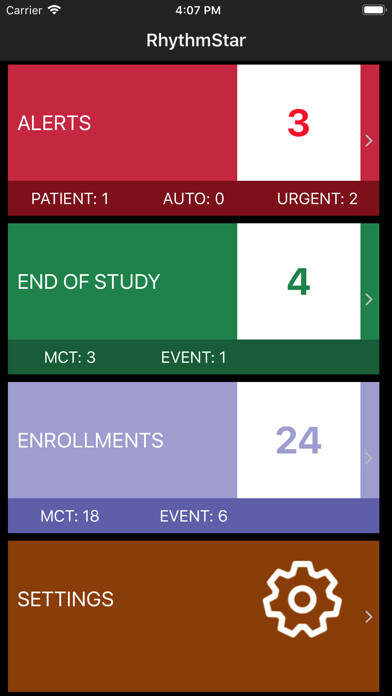Select PATIENT: 1 under Alerts

(x=70, y=199)
